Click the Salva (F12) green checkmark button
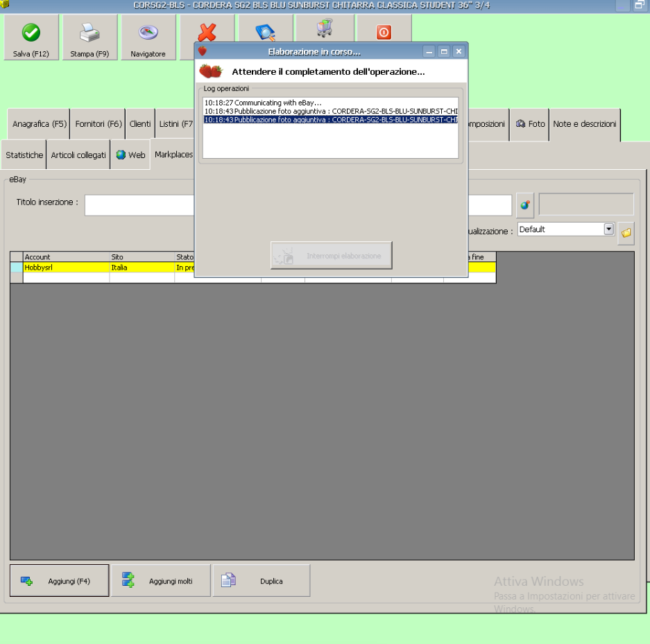650x644 pixels. [x=31, y=37]
